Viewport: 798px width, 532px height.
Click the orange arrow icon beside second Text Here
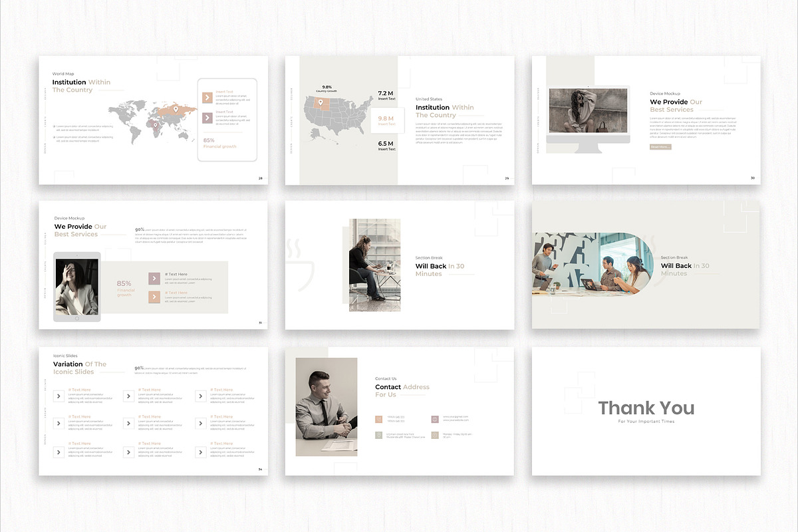154,297
